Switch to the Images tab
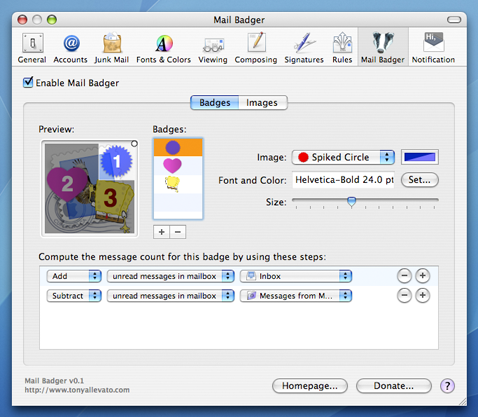The height and width of the screenshot is (417, 478). pyautogui.click(x=262, y=103)
